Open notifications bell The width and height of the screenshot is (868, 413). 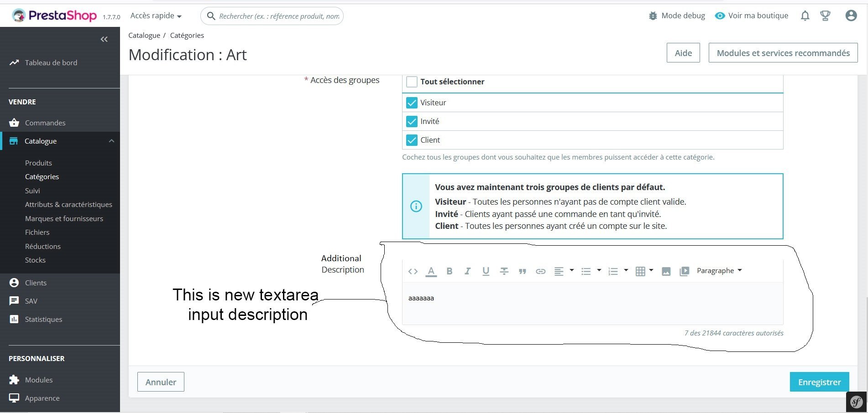tap(805, 16)
